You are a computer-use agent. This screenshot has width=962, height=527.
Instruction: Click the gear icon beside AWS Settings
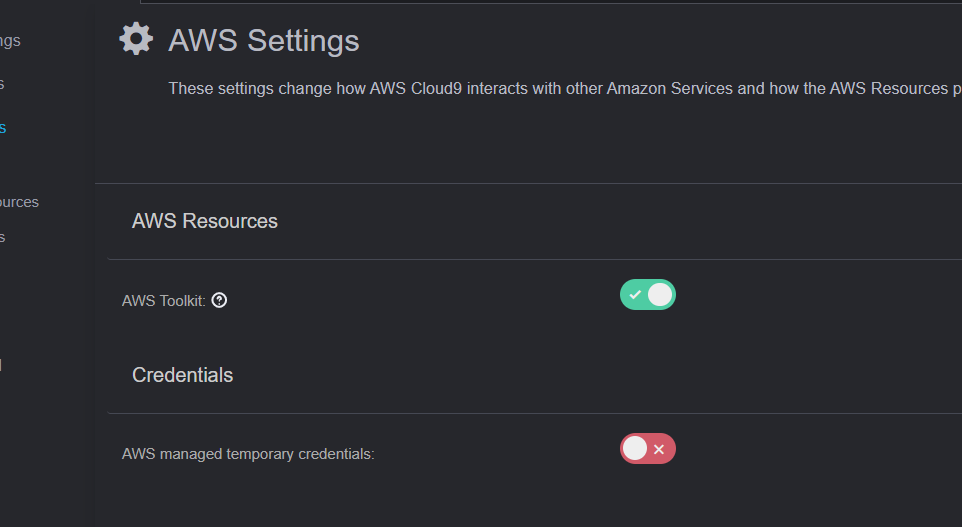(x=136, y=39)
